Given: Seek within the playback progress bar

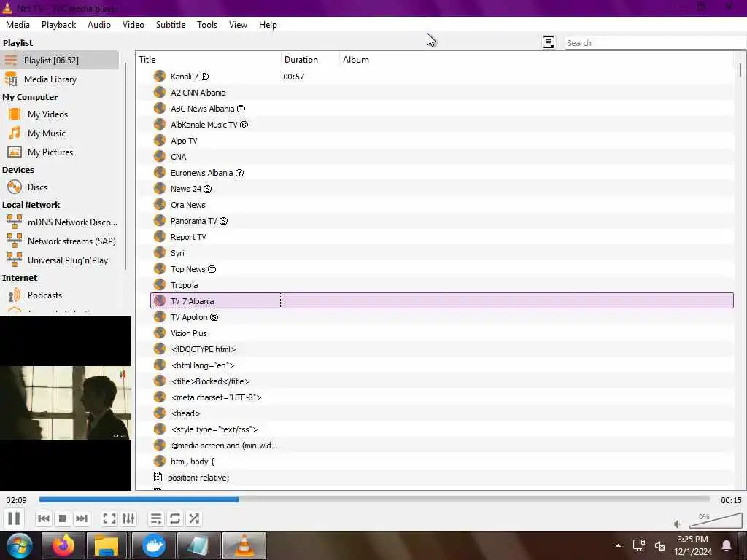Looking at the screenshot, I should click(374, 499).
